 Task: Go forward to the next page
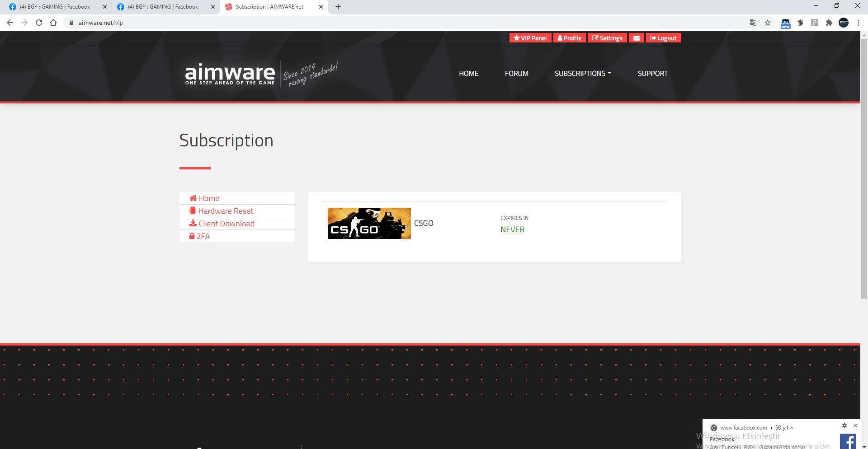tap(24, 23)
